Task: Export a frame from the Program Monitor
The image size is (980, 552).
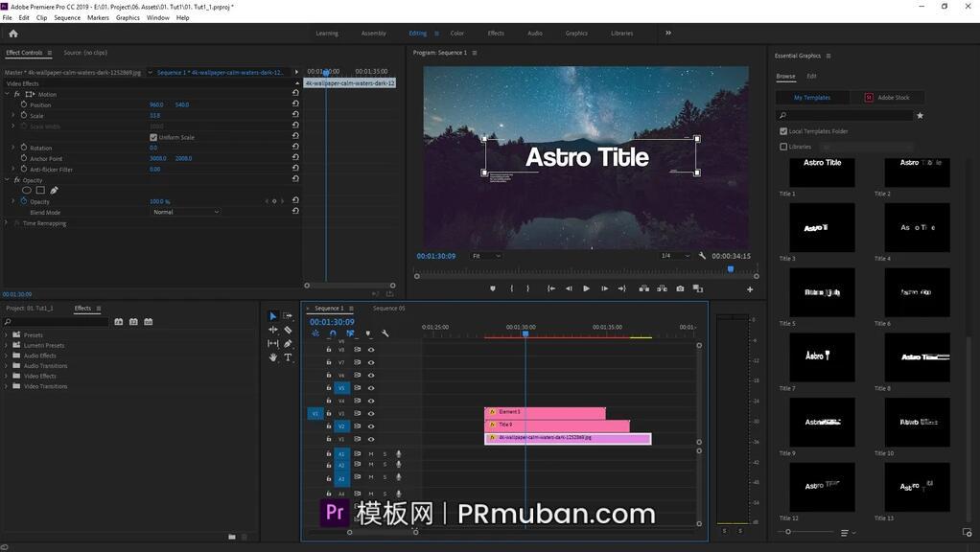Action: click(x=680, y=287)
